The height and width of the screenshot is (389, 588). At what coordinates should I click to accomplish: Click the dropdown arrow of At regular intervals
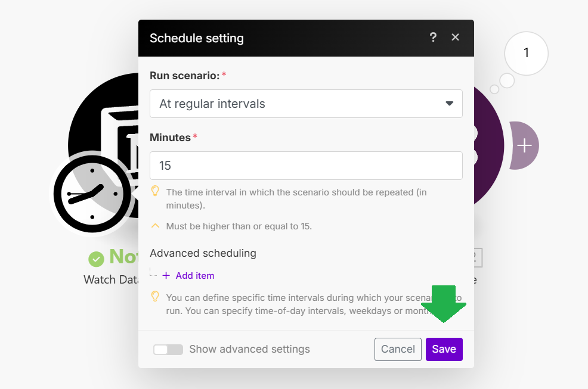click(x=449, y=104)
